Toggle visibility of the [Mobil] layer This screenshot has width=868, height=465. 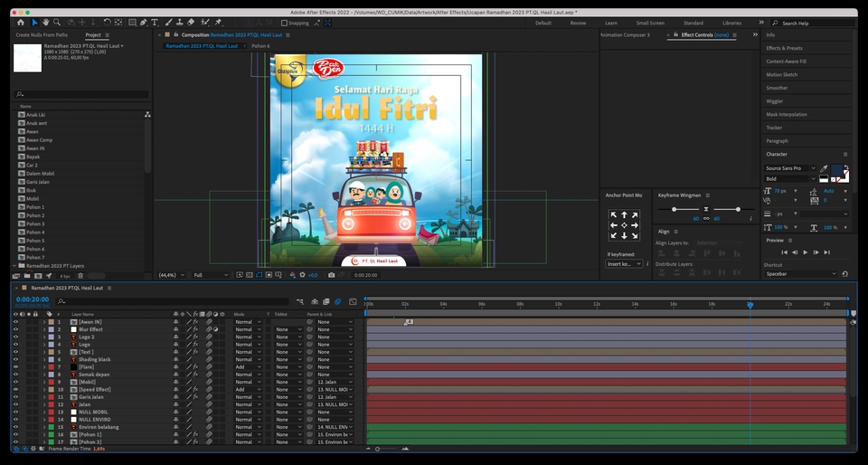pos(15,382)
